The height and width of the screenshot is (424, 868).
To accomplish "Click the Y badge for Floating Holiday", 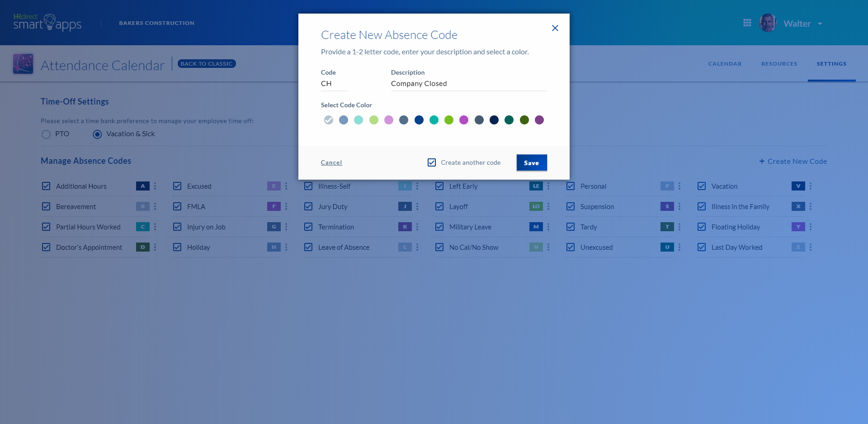I will pos(798,227).
